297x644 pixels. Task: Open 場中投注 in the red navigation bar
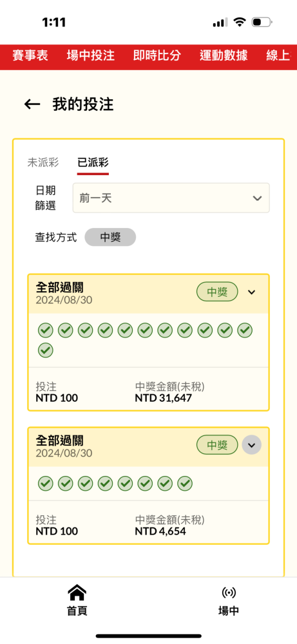point(91,55)
